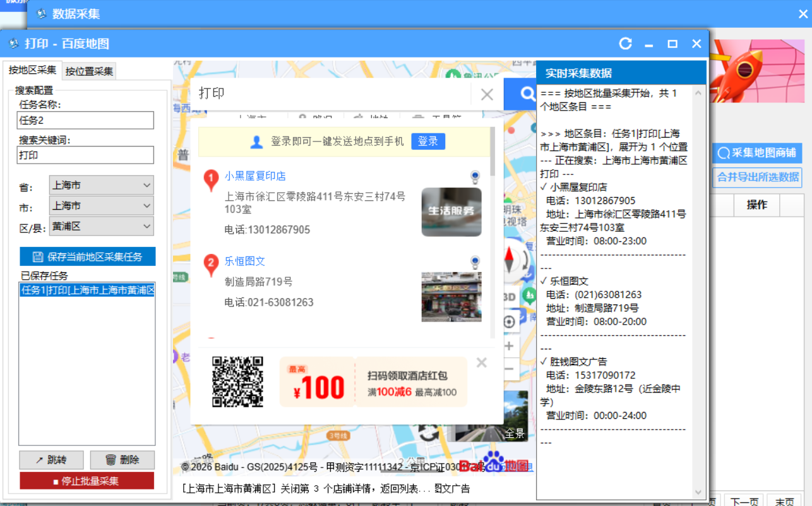Open the 小黑屋复印店 store link
Image resolution: width=812 pixels, height=506 pixels.
click(255, 176)
